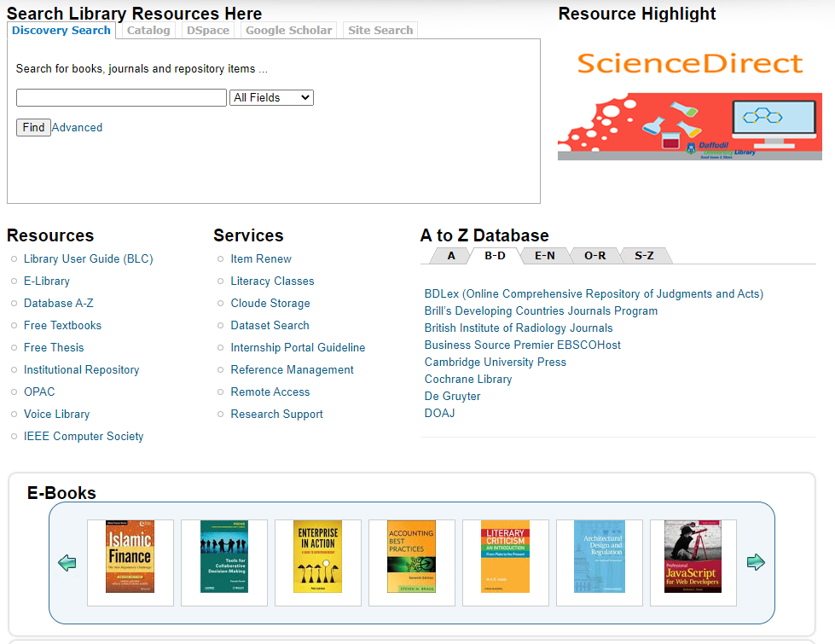
Task: Select the S-Z database tab
Action: pyautogui.click(x=644, y=256)
